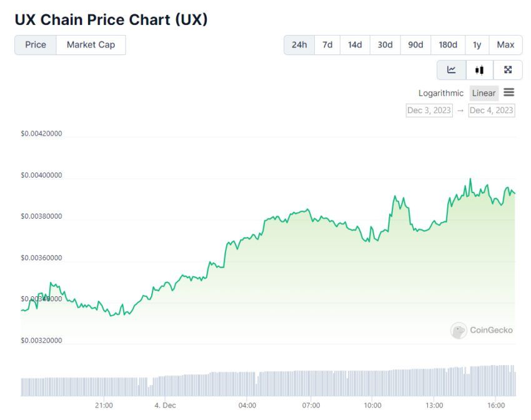Click the volume bars navigator at 04:00
This screenshot has width=531, height=420.
(247, 384)
